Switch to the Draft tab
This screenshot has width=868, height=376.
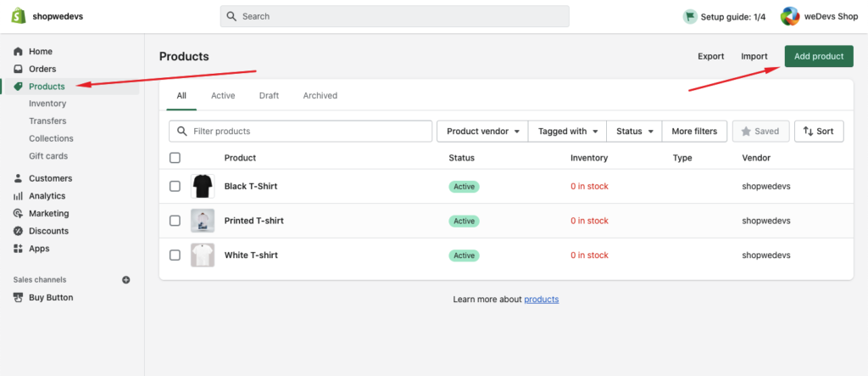(269, 96)
